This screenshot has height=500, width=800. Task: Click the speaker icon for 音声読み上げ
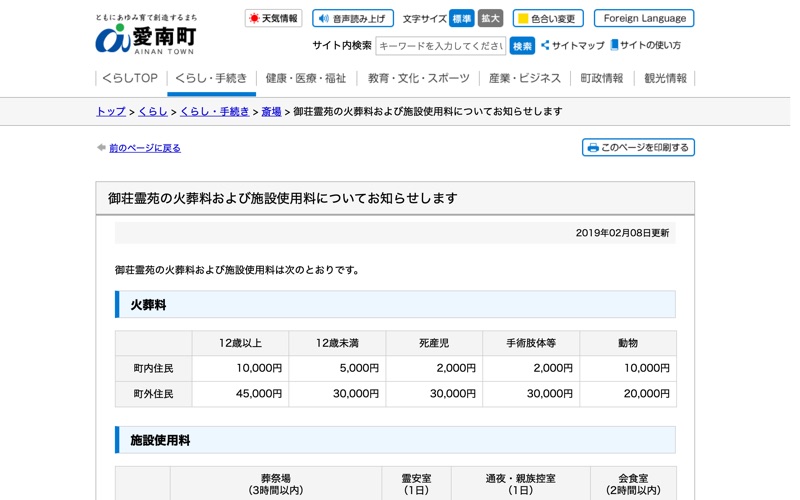point(323,18)
